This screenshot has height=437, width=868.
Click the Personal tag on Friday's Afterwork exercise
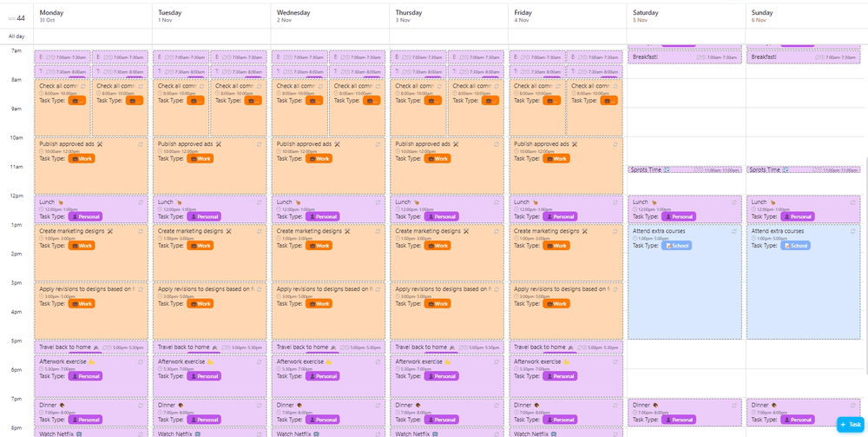560,376
